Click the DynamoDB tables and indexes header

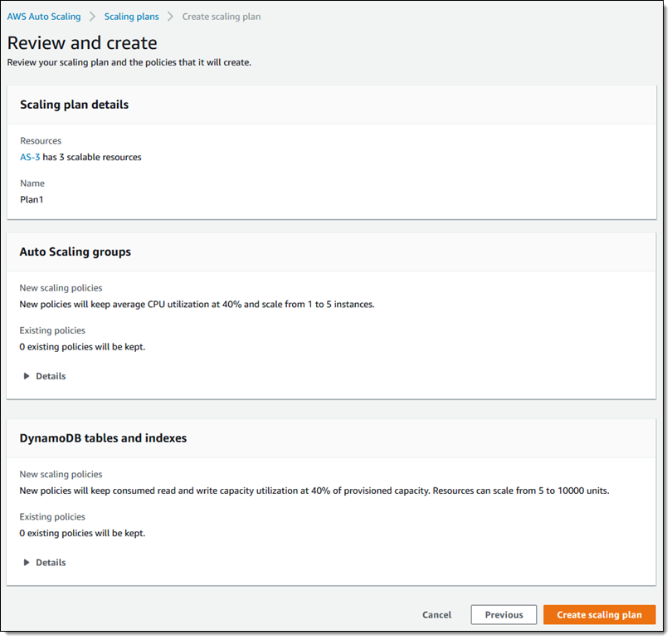point(103,438)
